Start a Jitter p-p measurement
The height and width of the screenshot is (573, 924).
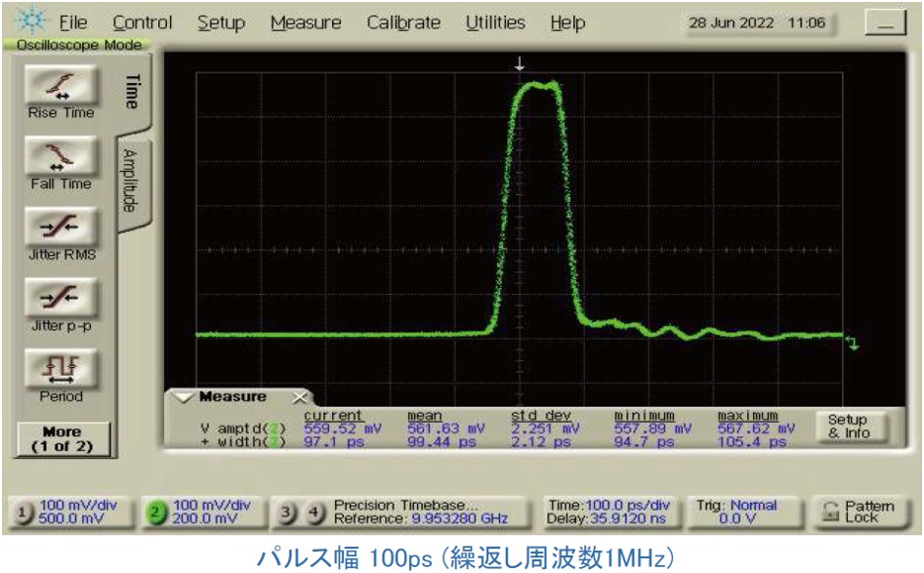click(x=62, y=298)
